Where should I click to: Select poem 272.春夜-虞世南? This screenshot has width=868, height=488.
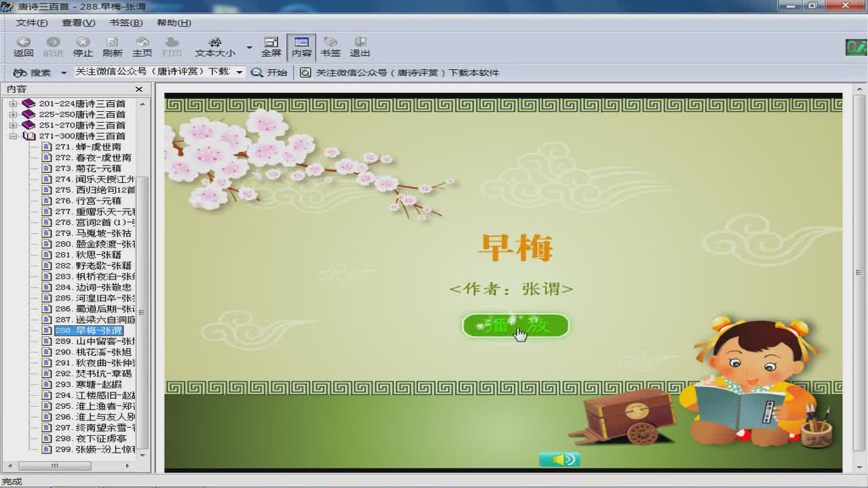(94, 158)
